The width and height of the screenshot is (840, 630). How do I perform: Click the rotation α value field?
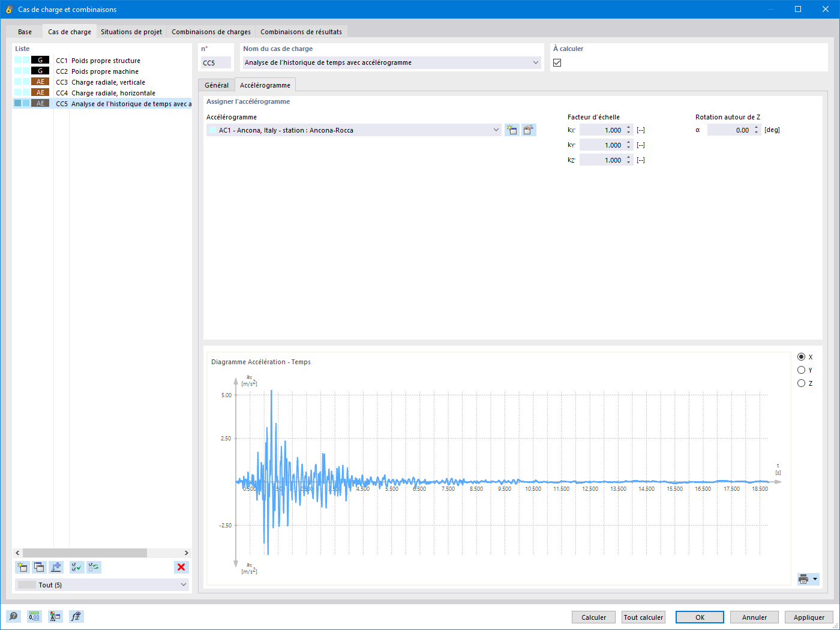click(730, 130)
